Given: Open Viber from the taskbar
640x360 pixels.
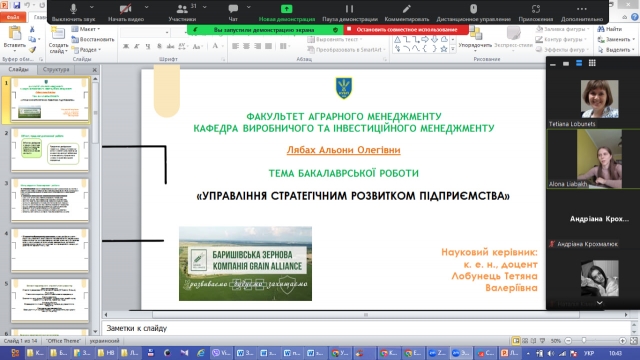Looking at the screenshot, I should click(221, 353).
